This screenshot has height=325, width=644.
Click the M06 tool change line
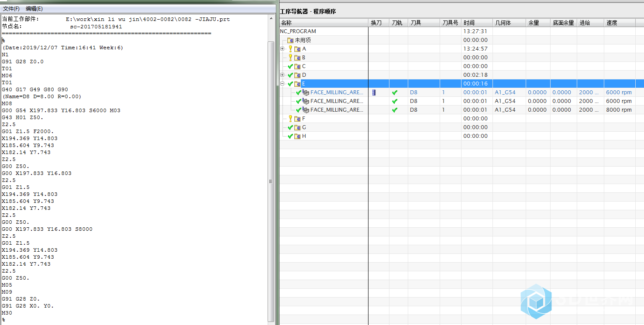[7, 75]
